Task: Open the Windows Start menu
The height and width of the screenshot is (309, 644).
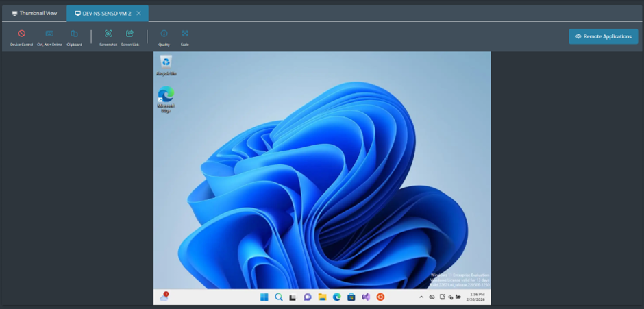Action: tap(264, 297)
